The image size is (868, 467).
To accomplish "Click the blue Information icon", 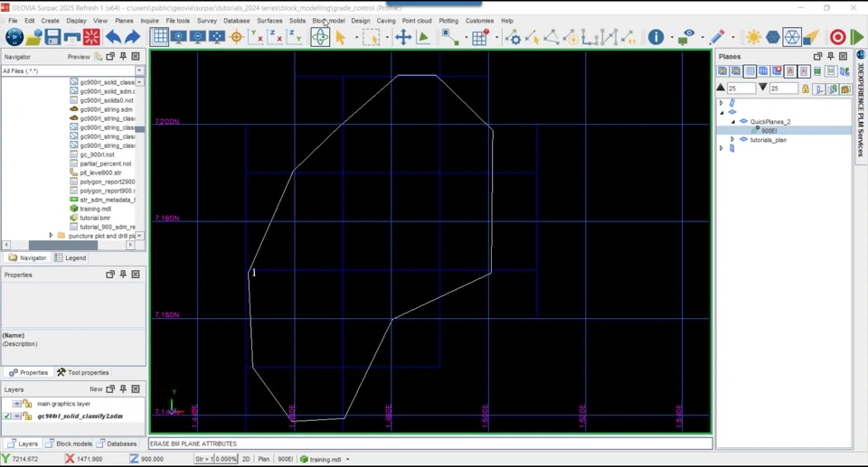I will 656,38.
